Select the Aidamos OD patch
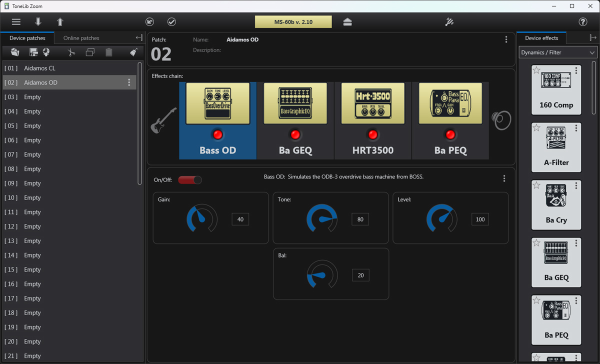 69,82
